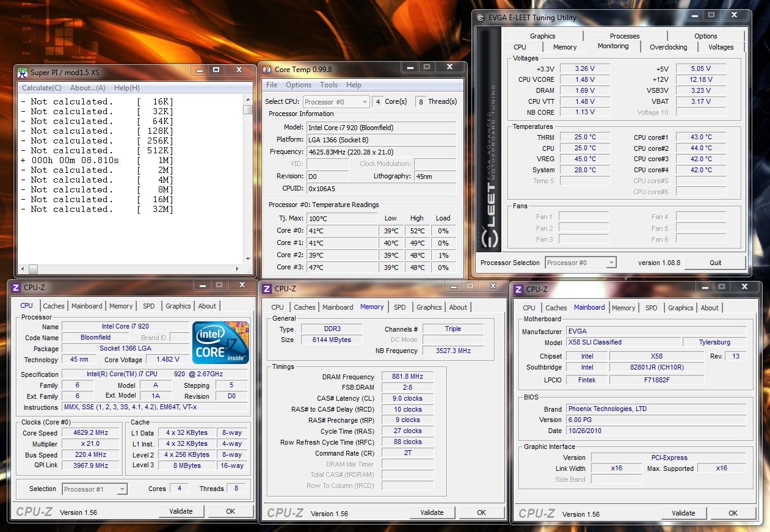Click the CPU-Z title icon above the Motherboard group

coord(518,289)
